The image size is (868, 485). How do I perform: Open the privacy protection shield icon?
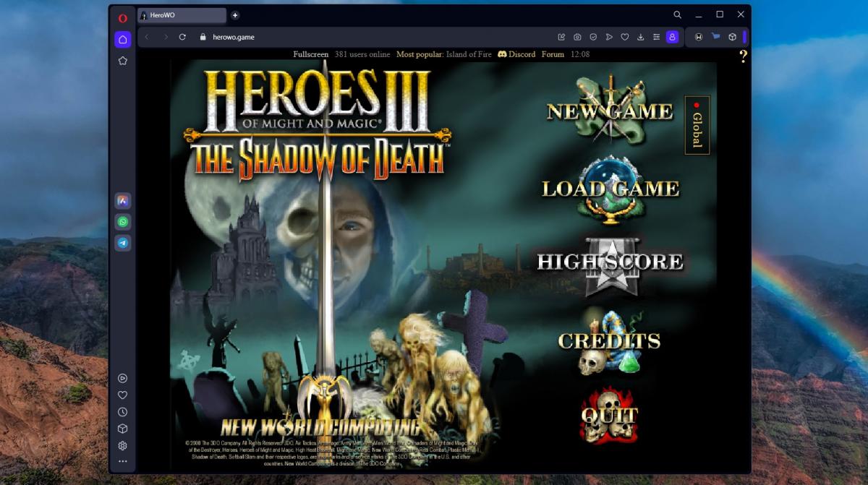tap(593, 37)
